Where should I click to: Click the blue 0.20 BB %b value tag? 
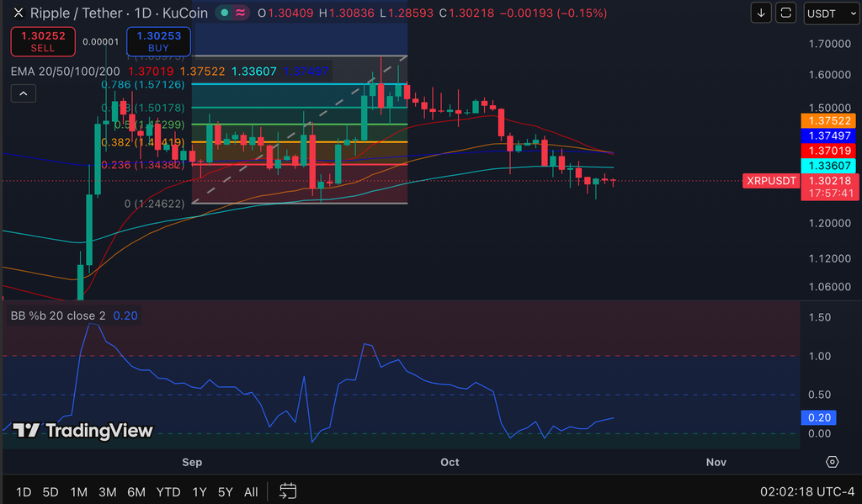[x=818, y=417]
